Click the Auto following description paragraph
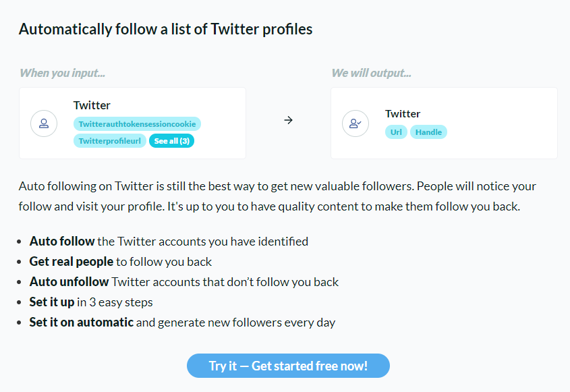Viewport: 570px width, 392px height. (x=277, y=196)
